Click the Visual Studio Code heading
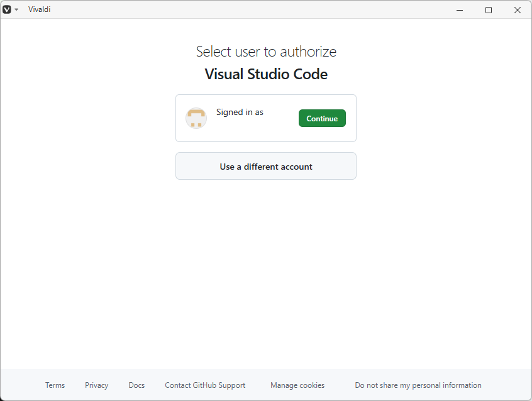Image resolution: width=532 pixels, height=401 pixels. click(266, 74)
